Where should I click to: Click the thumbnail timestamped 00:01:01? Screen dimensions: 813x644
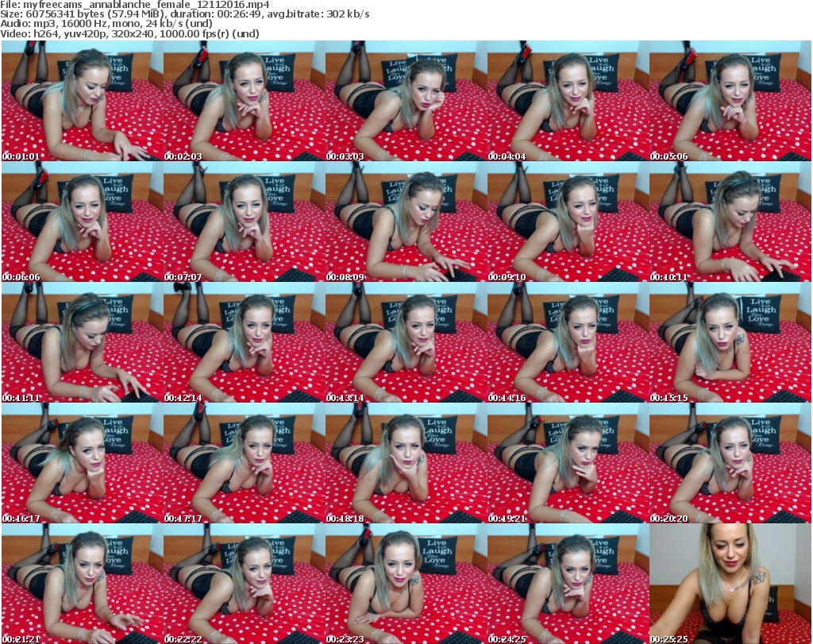click(x=82, y=102)
